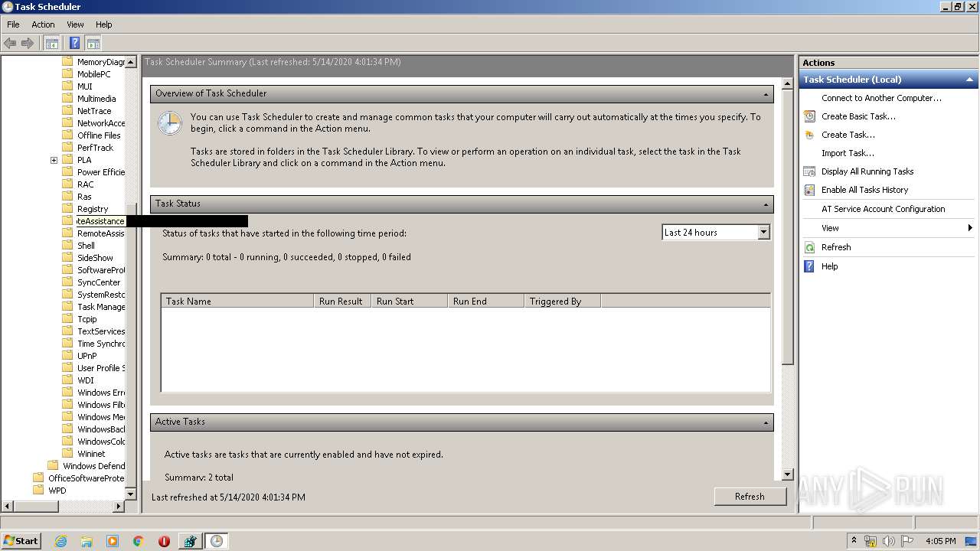The image size is (980, 551).
Task: Click the Help icon in Actions pane
Action: 809,266
